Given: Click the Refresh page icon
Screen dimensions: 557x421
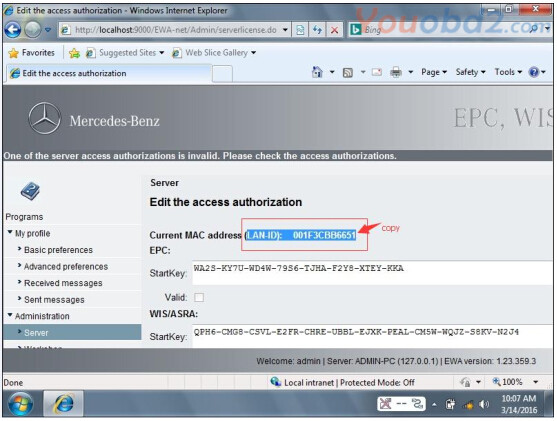Looking at the screenshot, I should click(317, 30).
